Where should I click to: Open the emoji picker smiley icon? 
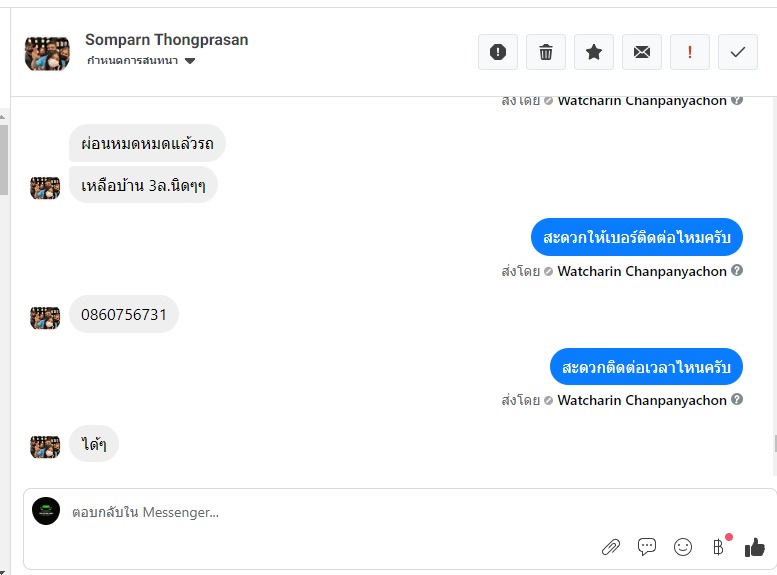point(683,547)
